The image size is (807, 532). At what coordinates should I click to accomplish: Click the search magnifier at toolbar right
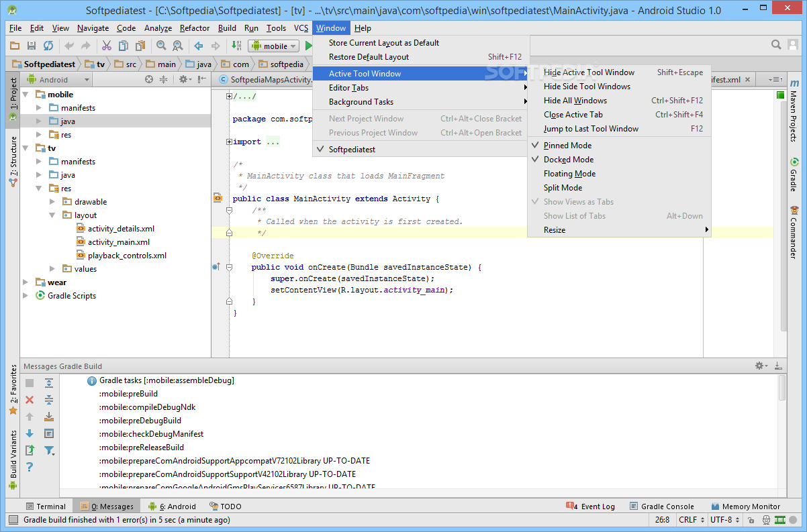[x=776, y=45]
